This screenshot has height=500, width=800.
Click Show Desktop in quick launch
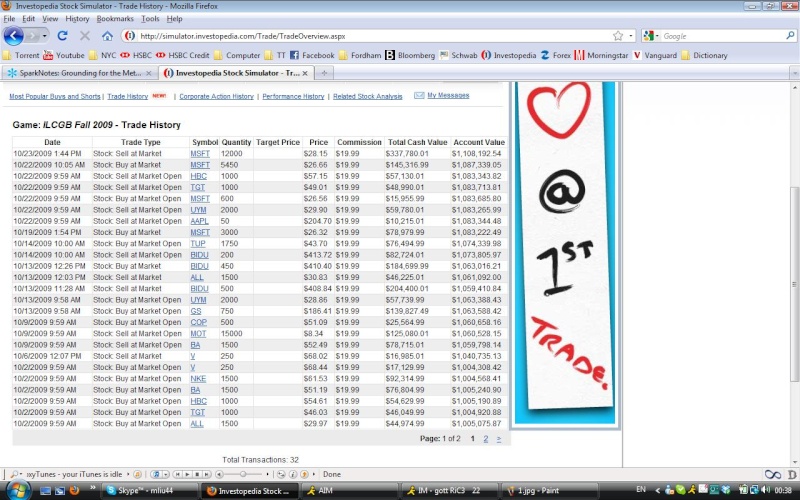tap(45, 491)
